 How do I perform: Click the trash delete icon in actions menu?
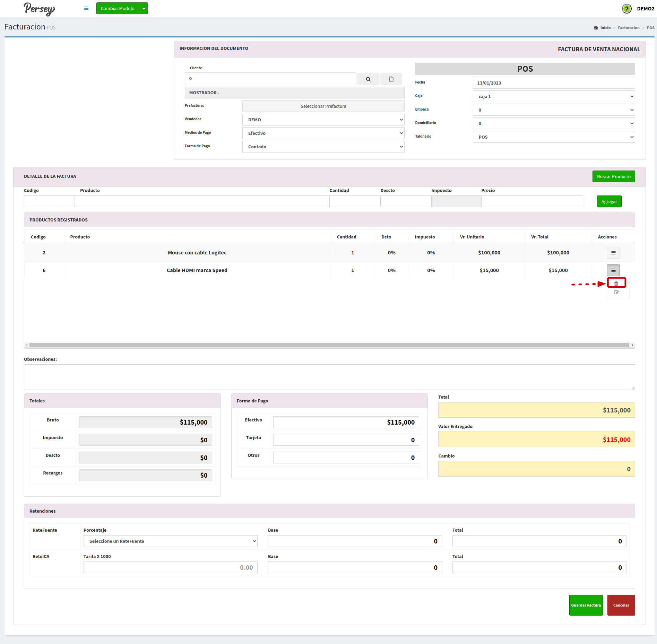pos(616,284)
